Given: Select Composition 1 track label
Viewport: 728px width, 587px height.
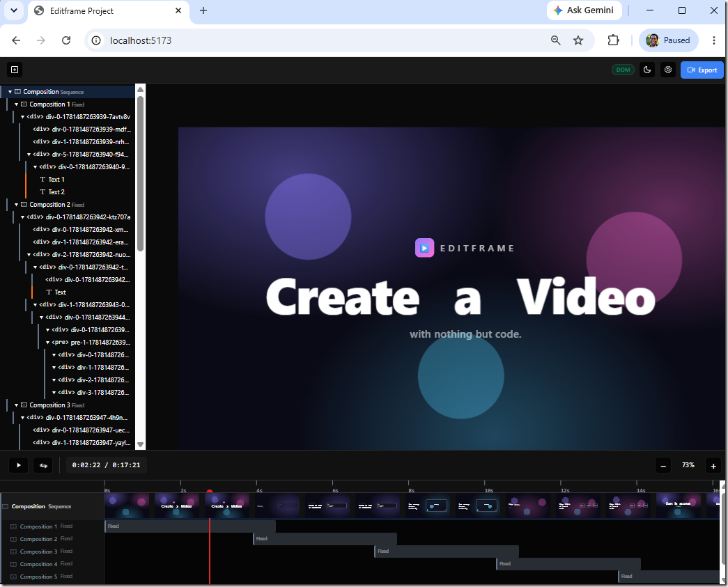Looking at the screenshot, I should coord(38,526).
